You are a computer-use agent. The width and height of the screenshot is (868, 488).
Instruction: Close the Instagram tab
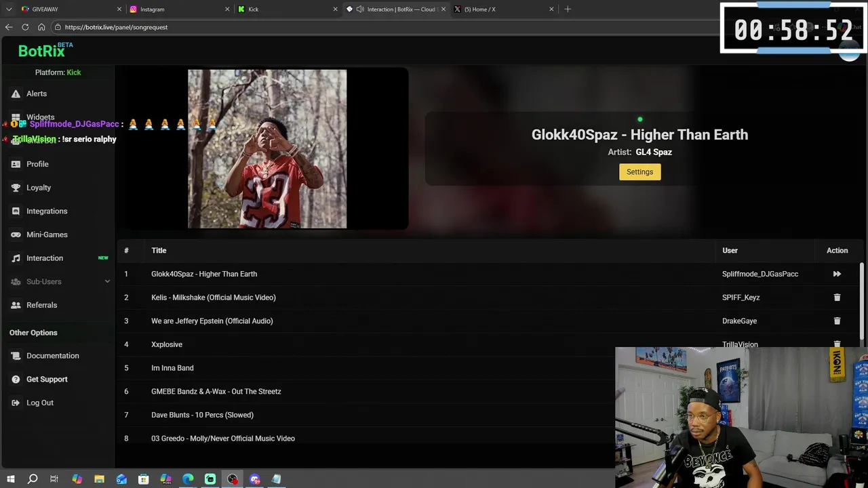coord(227,9)
